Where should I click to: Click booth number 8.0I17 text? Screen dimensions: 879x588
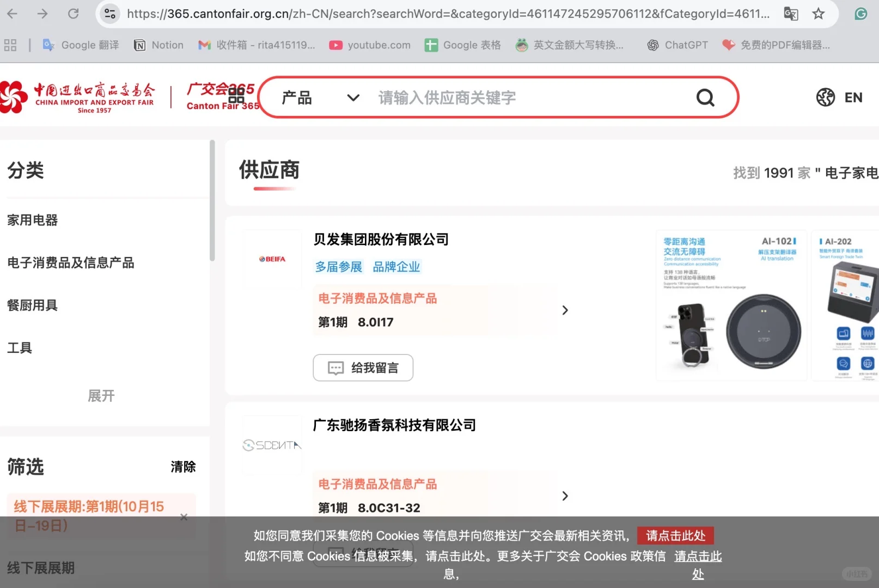click(x=375, y=322)
